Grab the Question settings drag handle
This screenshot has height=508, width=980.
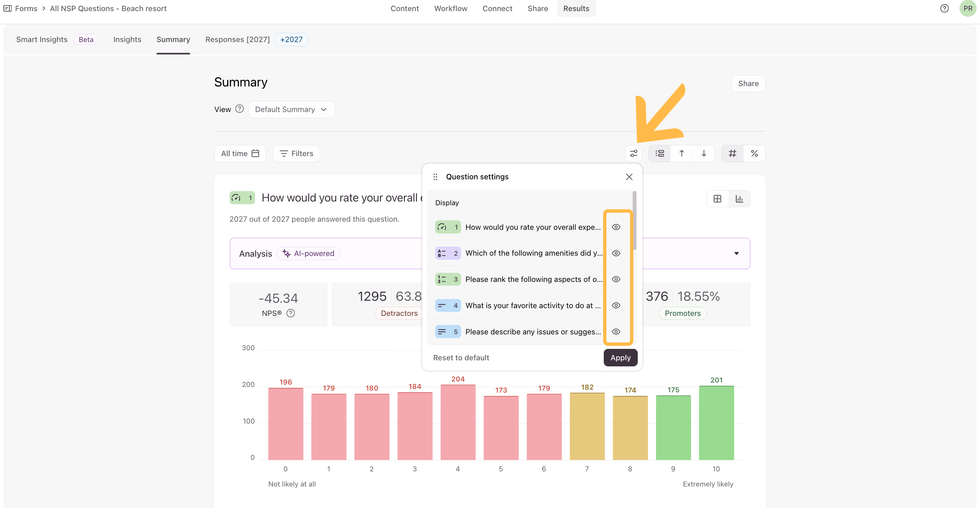click(x=435, y=177)
